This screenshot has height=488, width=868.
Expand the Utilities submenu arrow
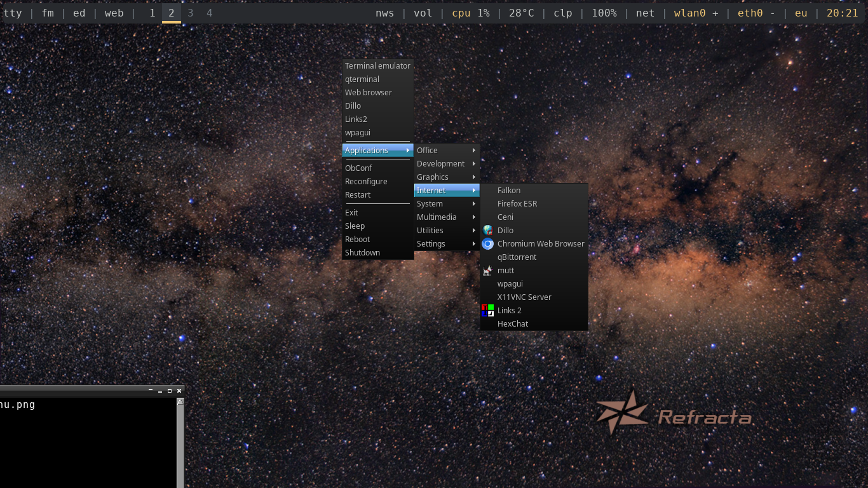[x=474, y=230]
